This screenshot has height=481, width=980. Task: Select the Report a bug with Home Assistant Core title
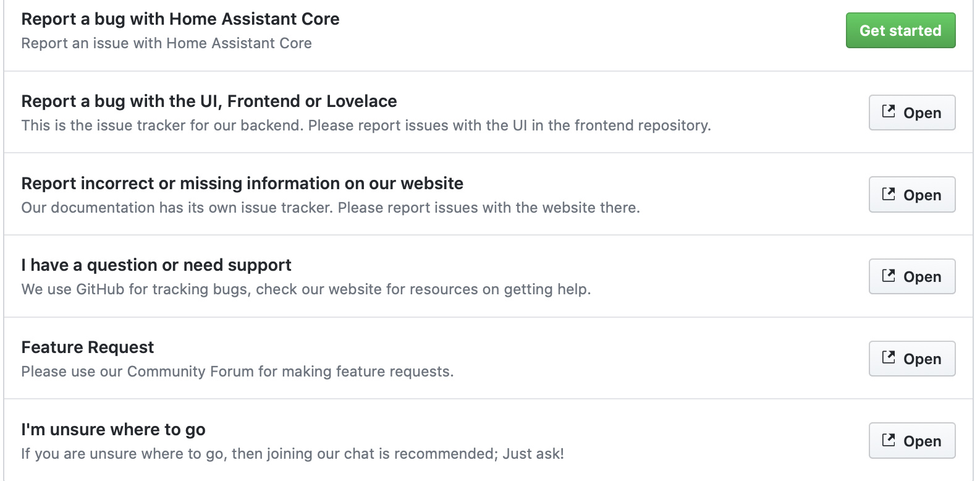click(x=180, y=19)
